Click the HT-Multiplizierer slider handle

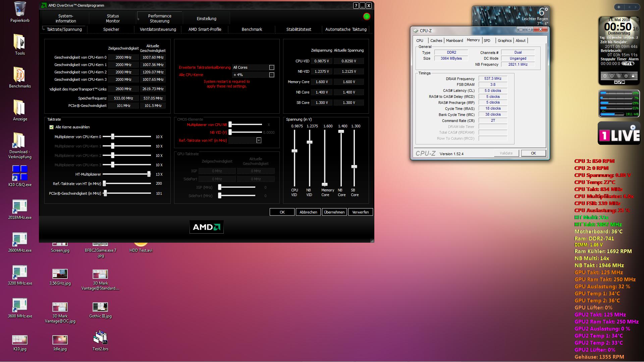coord(149,174)
